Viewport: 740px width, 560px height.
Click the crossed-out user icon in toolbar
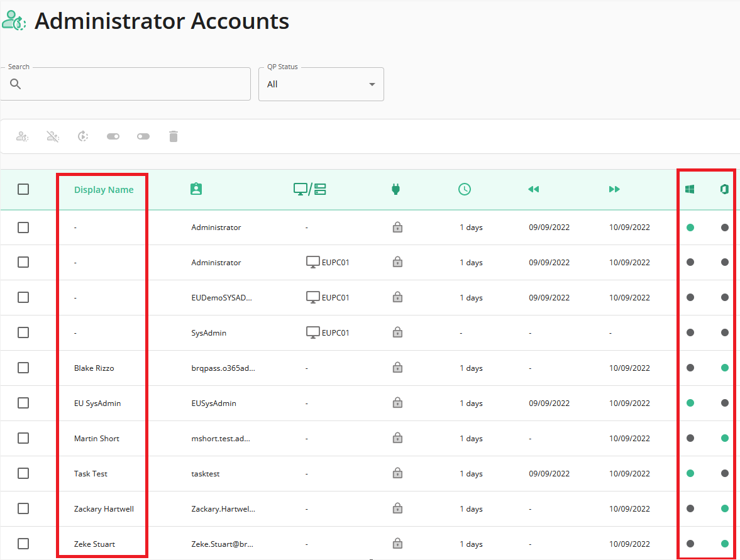pos(53,136)
